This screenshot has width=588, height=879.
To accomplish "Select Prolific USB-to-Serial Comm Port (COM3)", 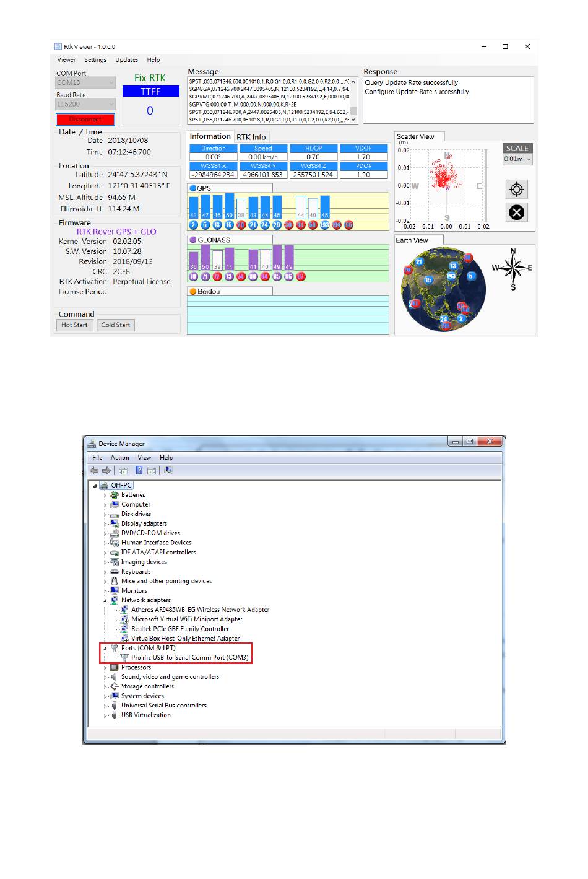I will [x=189, y=658].
